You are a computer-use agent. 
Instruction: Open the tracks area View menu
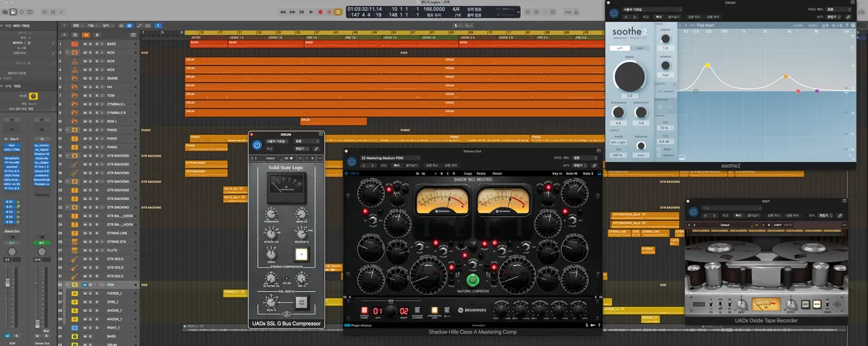(107, 26)
